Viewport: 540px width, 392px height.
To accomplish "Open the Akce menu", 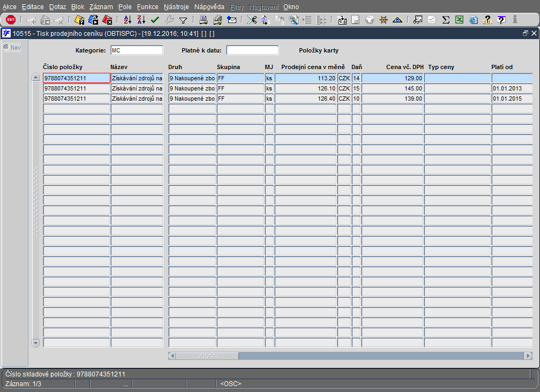I will (x=9, y=7).
